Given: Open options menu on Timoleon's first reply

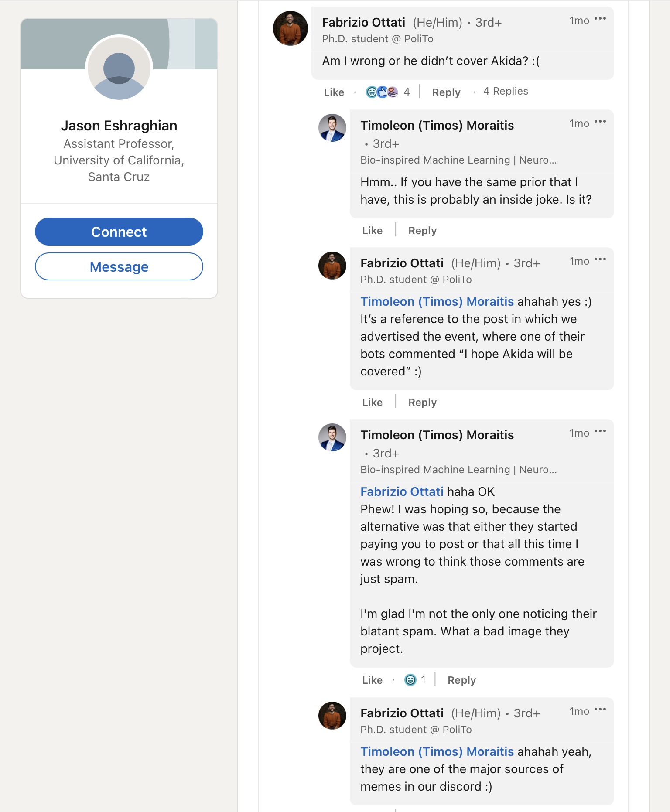Looking at the screenshot, I should point(600,122).
